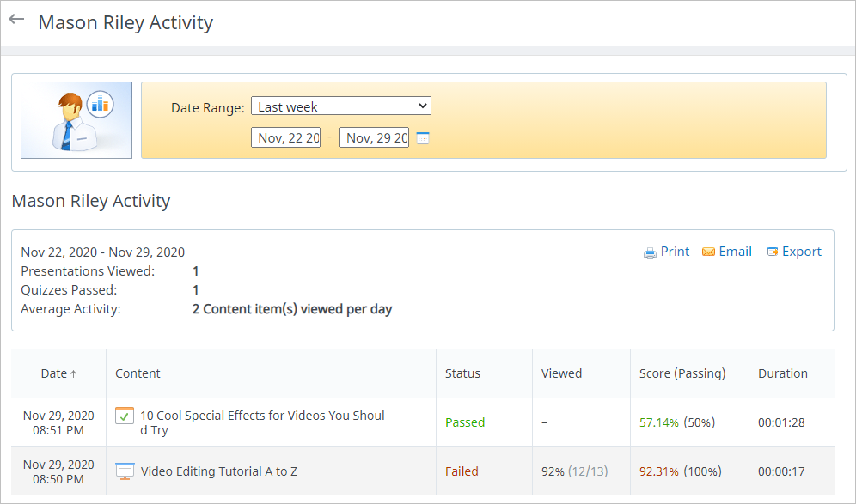This screenshot has width=856, height=504.
Task: Click the Content column header
Action: pyautogui.click(x=138, y=373)
